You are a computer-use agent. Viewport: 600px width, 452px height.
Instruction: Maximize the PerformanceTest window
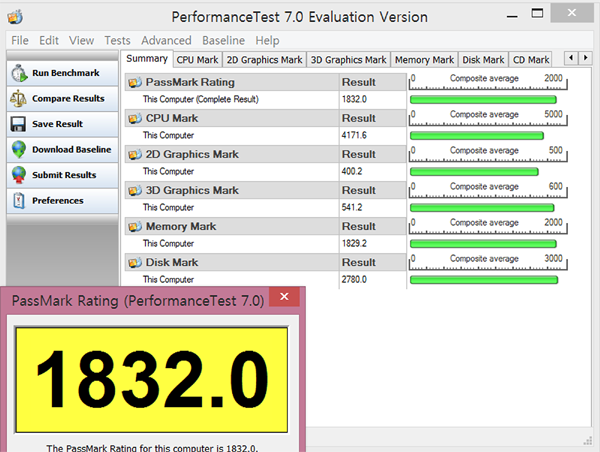(x=537, y=13)
